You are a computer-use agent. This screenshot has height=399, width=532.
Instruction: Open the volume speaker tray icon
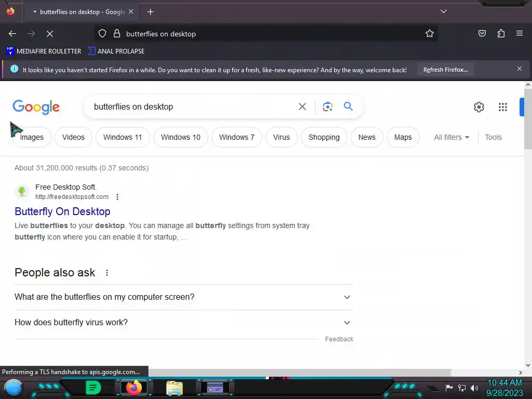click(x=474, y=388)
